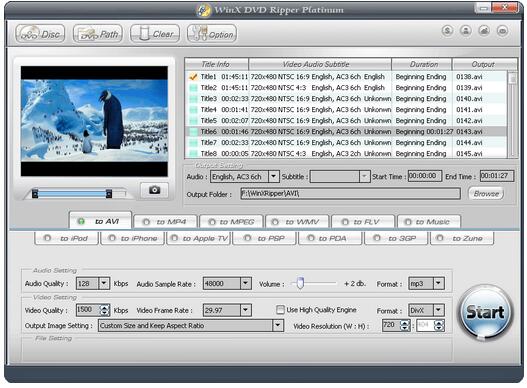Screen dimensions: 527x388
Task: Expand the Audio Quality dropdown
Action: [104, 283]
